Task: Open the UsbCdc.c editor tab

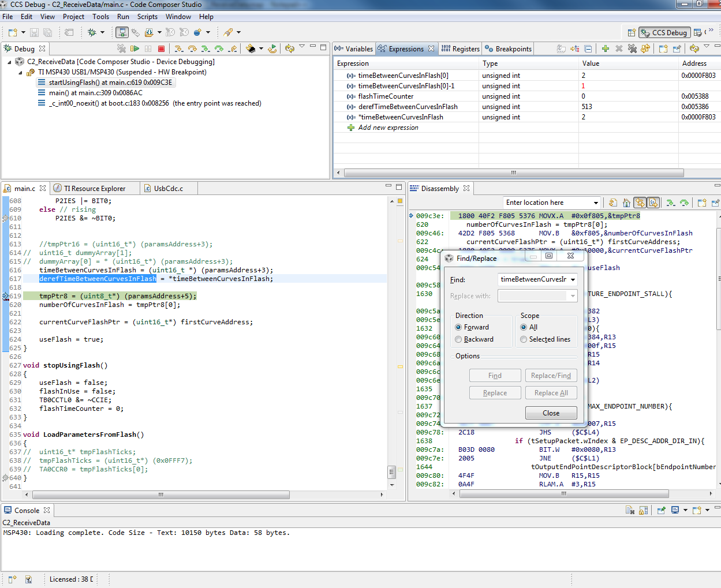Action: [x=168, y=189]
